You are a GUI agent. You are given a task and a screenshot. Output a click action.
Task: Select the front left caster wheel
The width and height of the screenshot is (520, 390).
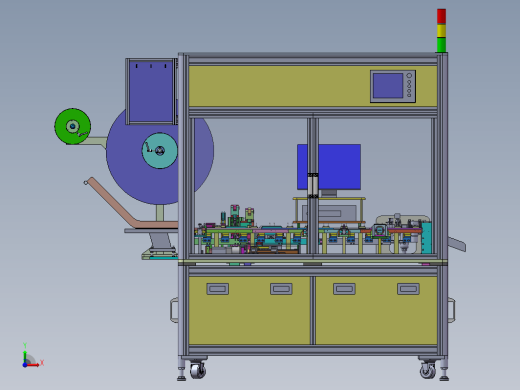click(x=198, y=370)
